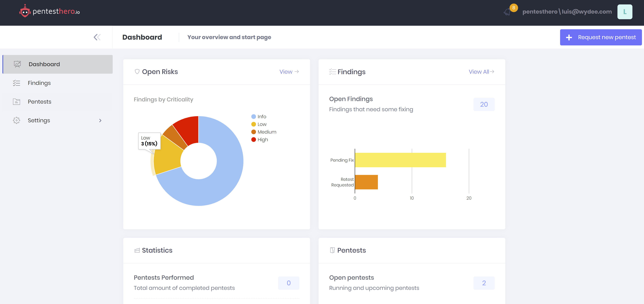Image resolution: width=644 pixels, height=304 pixels.
Task: Click the Open Risks shield icon
Action: (137, 72)
